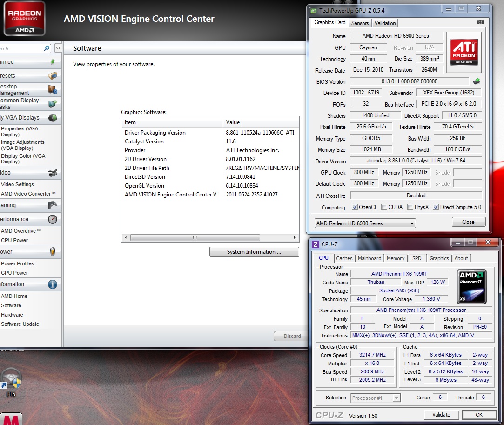The image size is (504, 425).
Task: Open My VGA Displays section icon
Action: [x=53, y=118]
